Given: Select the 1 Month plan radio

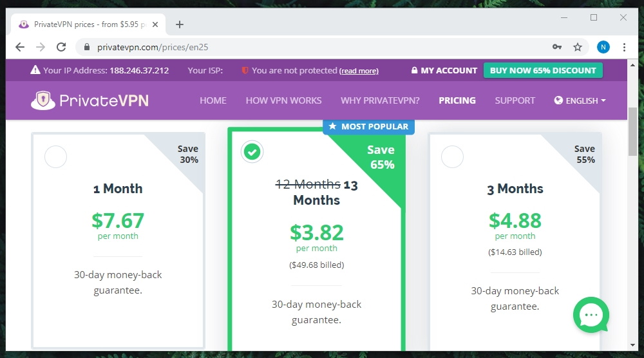Looking at the screenshot, I should tap(55, 156).
